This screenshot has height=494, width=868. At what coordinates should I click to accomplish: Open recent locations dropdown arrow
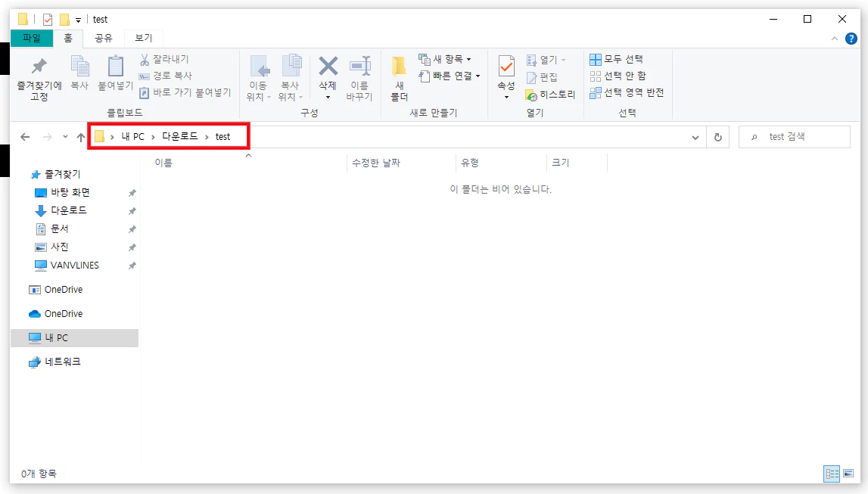click(65, 137)
